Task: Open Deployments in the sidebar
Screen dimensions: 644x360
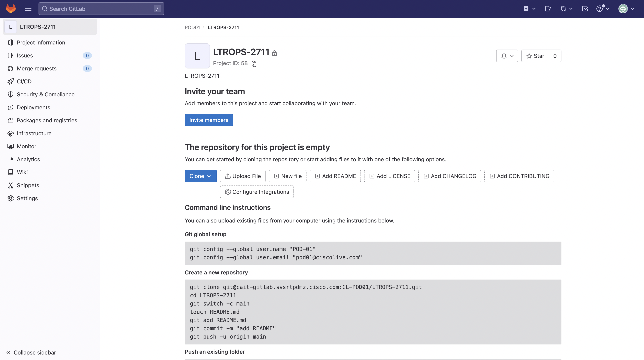Action: pyautogui.click(x=50, y=108)
